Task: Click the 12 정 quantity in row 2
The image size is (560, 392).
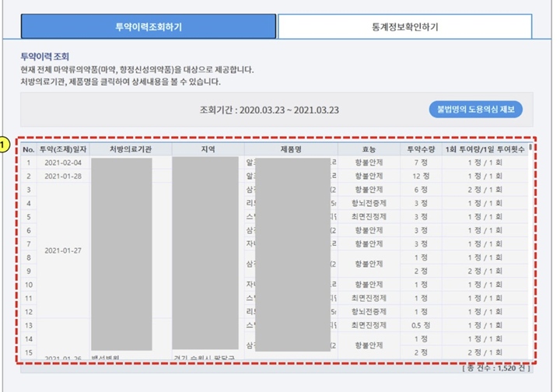Action: coord(421,177)
